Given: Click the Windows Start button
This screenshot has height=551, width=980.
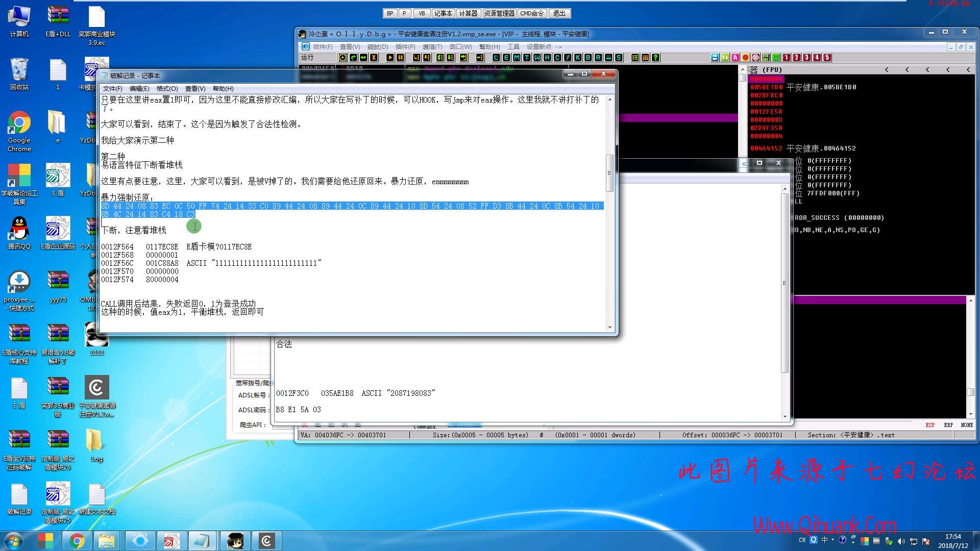Looking at the screenshot, I should pyautogui.click(x=14, y=540).
